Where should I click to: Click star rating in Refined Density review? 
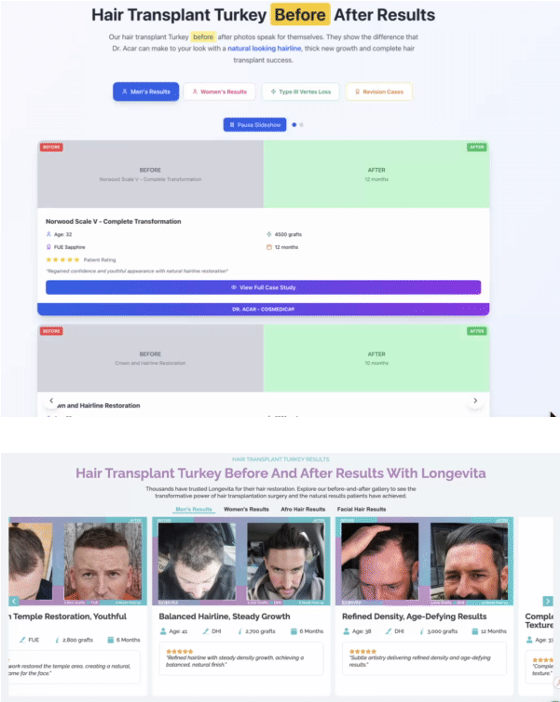click(363, 651)
